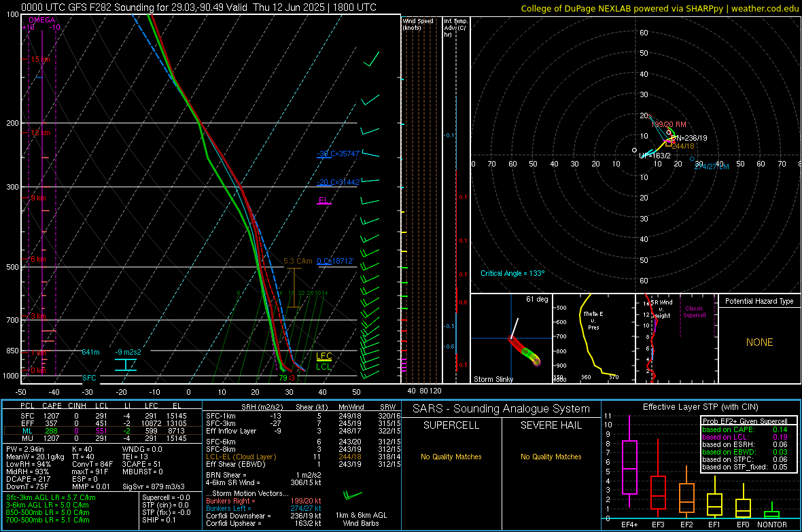Click the green LCL label on Skew-T
Image resolution: width=802 pixels, height=532 pixels.
(324, 366)
